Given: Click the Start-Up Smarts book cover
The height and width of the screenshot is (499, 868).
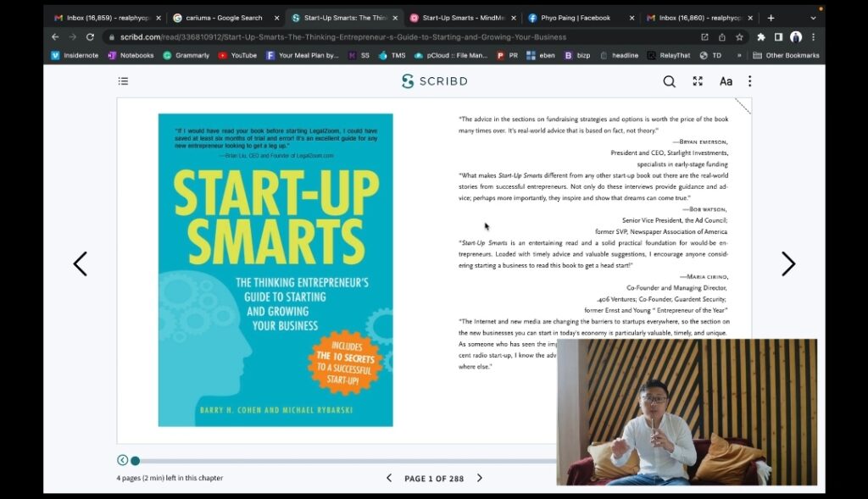Looking at the screenshot, I should click(275, 270).
